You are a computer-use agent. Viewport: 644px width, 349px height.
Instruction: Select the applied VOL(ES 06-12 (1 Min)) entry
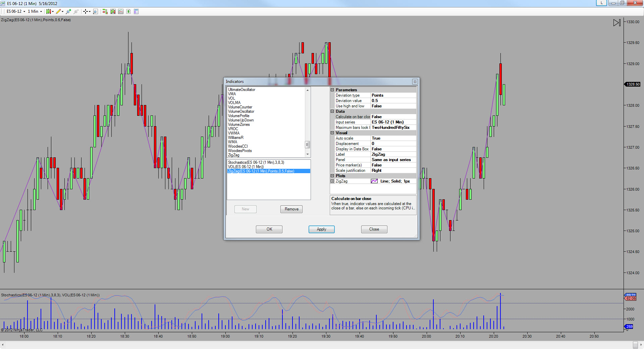[269, 167]
